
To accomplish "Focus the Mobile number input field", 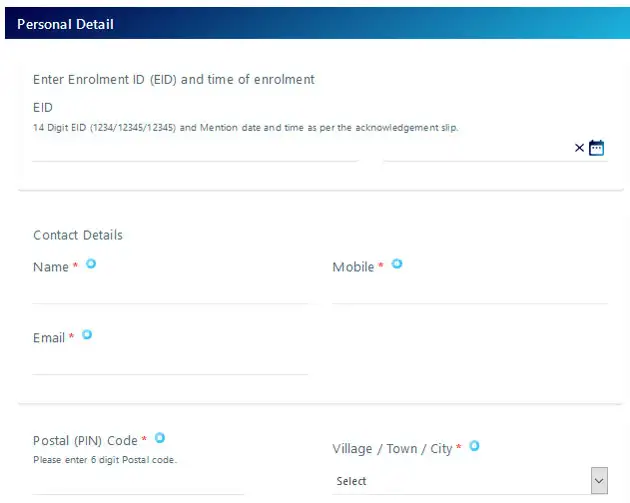I will [469, 291].
